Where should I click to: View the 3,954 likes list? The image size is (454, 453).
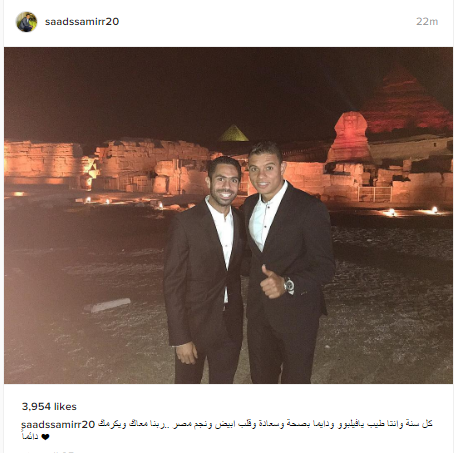49,407
